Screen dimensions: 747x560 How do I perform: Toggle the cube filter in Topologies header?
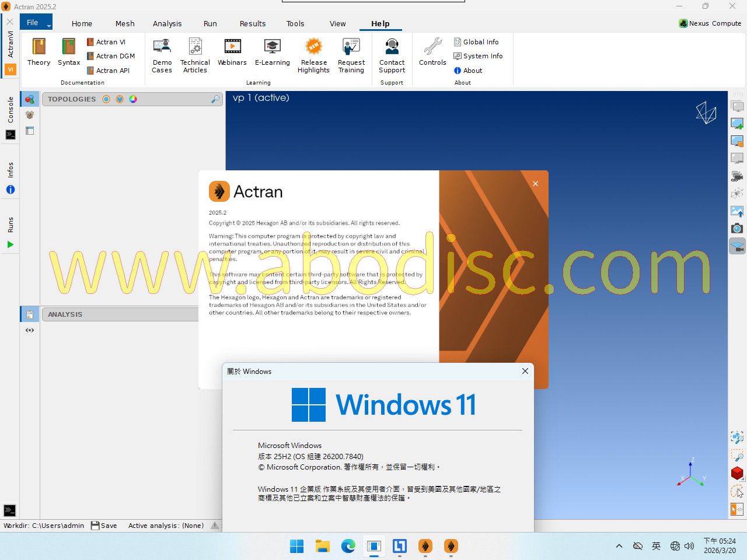point(120,99)
